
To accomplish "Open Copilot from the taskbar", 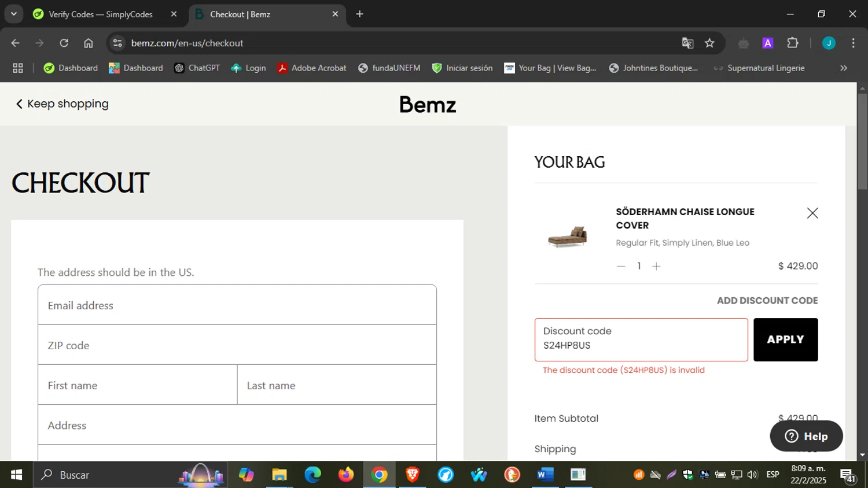I will (x=247, y=475).
